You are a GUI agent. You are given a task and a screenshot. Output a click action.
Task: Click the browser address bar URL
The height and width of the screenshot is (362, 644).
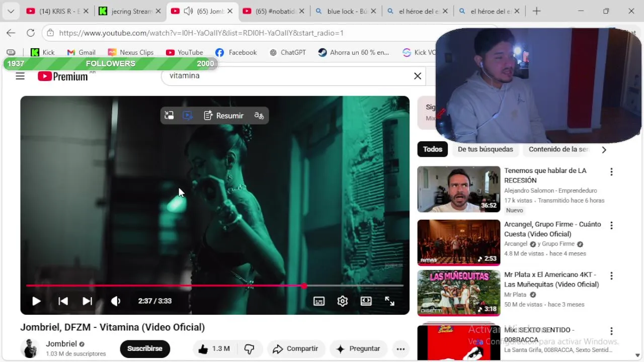pos(201,33)
